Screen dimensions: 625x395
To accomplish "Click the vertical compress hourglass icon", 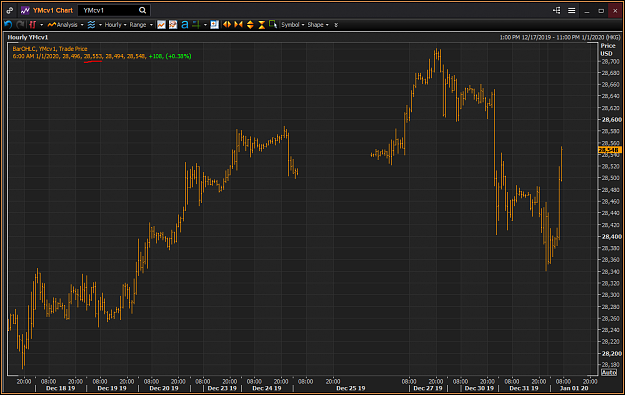I will pyautogui.click(x=261, y=25).
